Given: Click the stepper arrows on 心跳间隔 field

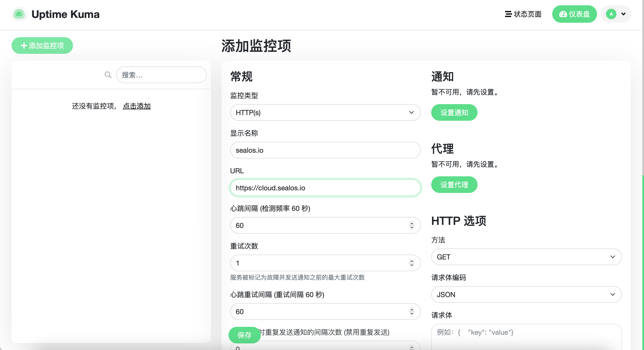Looking at the screenshot, I should [x=412, y=225].
